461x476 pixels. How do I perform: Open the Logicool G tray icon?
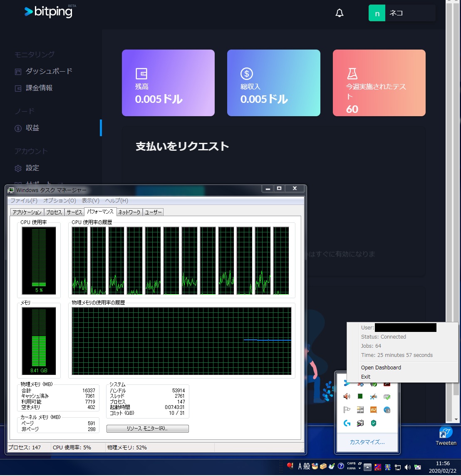(x=347, y=423)
